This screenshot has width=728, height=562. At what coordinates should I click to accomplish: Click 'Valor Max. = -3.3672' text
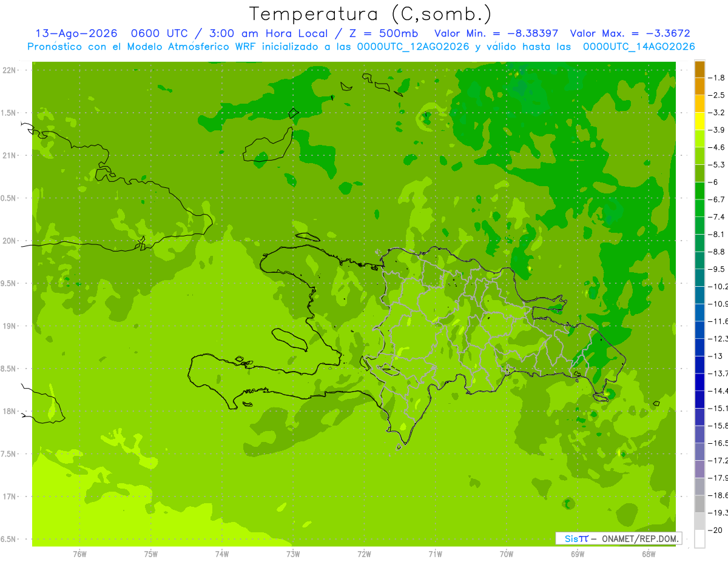(x=630, y=33)
